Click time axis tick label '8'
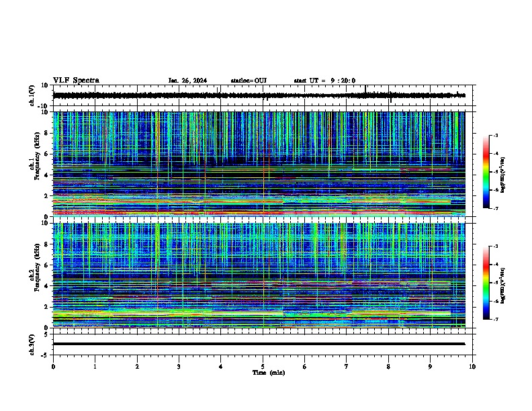Screen dimensions: 532x411 point(388,367)
